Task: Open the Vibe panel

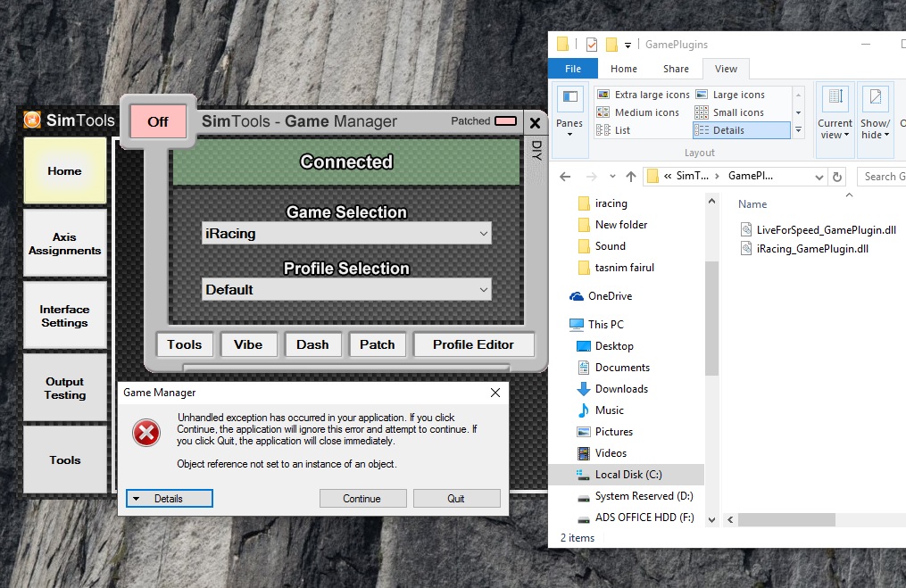Action: coord(248,344)
